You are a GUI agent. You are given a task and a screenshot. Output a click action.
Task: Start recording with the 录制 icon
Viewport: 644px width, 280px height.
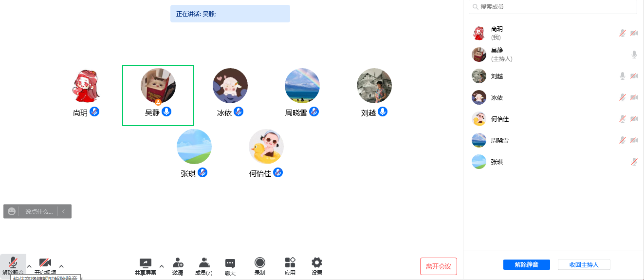[260, 263]
